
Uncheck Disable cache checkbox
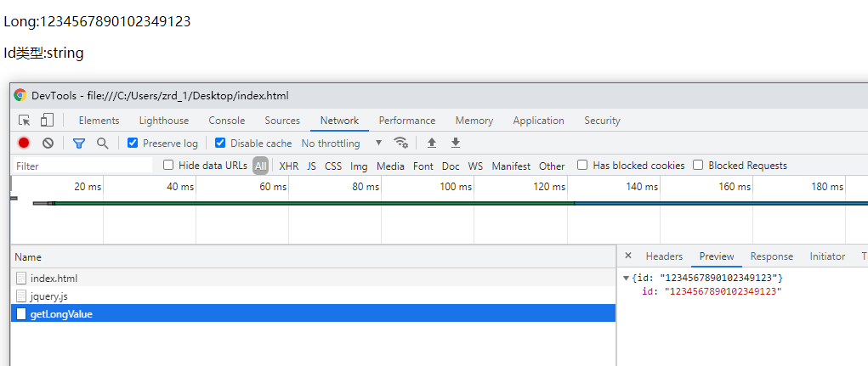220,144
